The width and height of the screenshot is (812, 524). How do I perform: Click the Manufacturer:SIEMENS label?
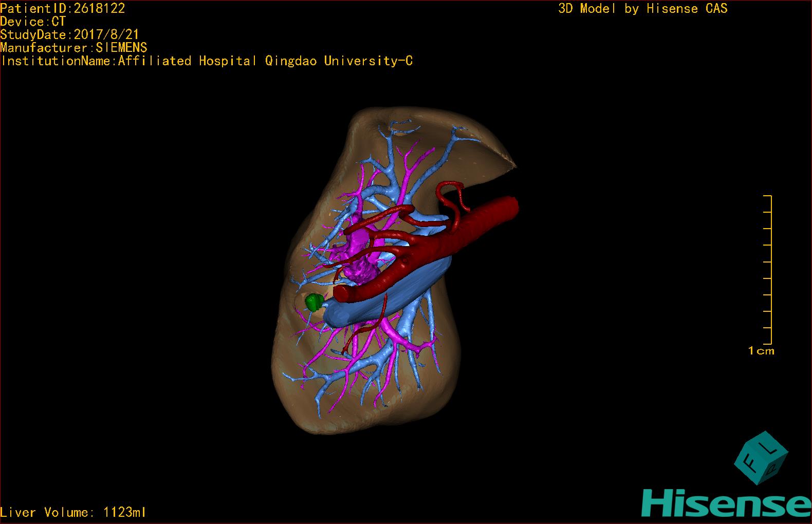[x=74, y=48]
